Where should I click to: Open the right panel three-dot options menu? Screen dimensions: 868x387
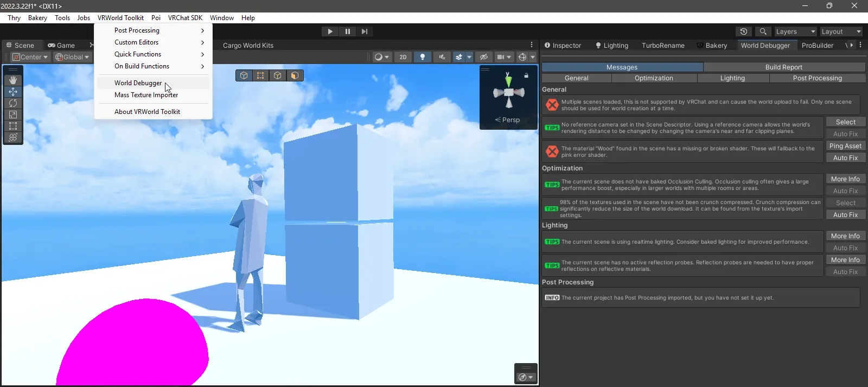click(x=860, y=45)
